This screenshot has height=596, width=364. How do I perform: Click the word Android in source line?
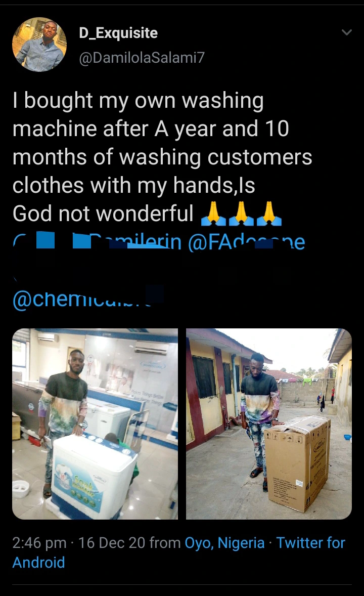click(39, 563)
